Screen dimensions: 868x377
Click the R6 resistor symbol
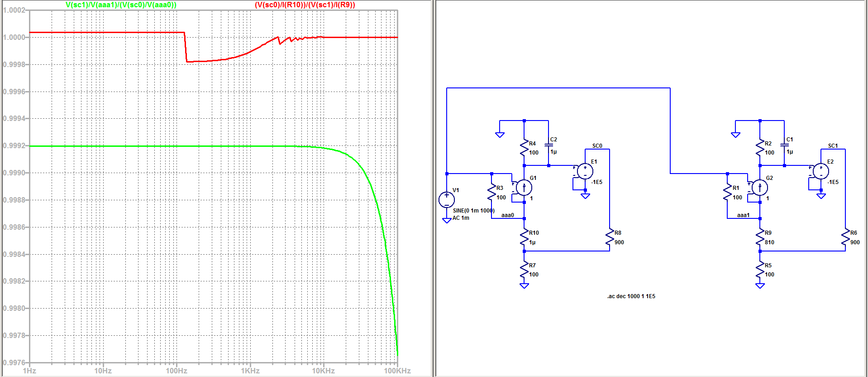pyautogui.click(x=845, y=237)
